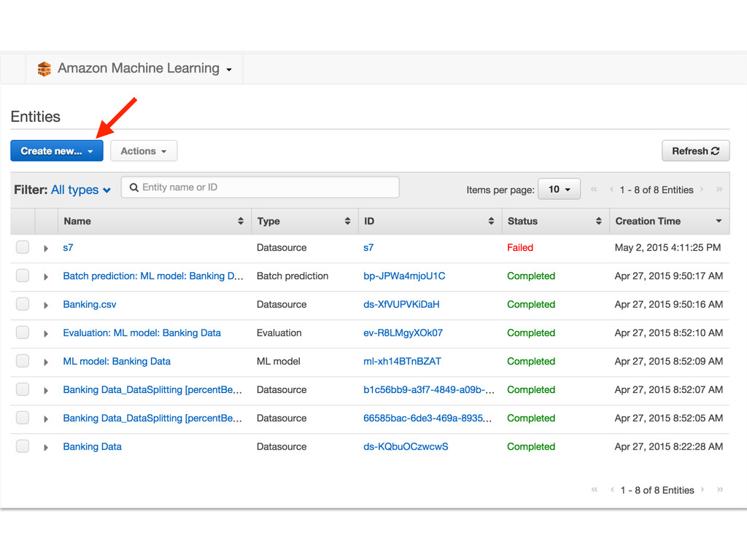The height and width of the screenshot is (560, 747).
Task: Open ID link ml-xh14BTnBZAT
Action: [402, 362]
